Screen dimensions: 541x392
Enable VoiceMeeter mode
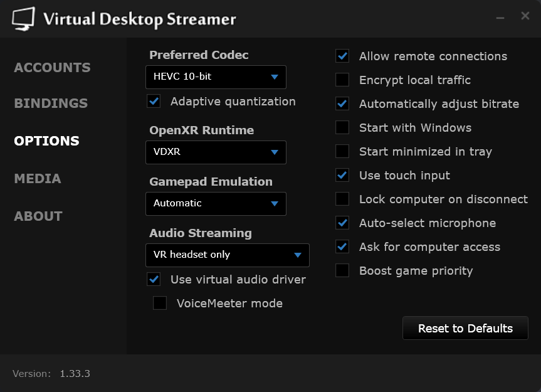pos(159,303)
